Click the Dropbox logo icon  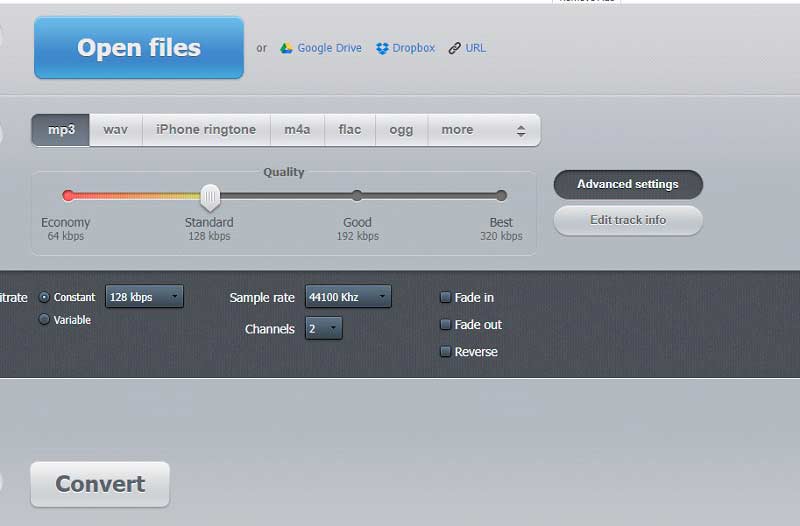[382, 48]
